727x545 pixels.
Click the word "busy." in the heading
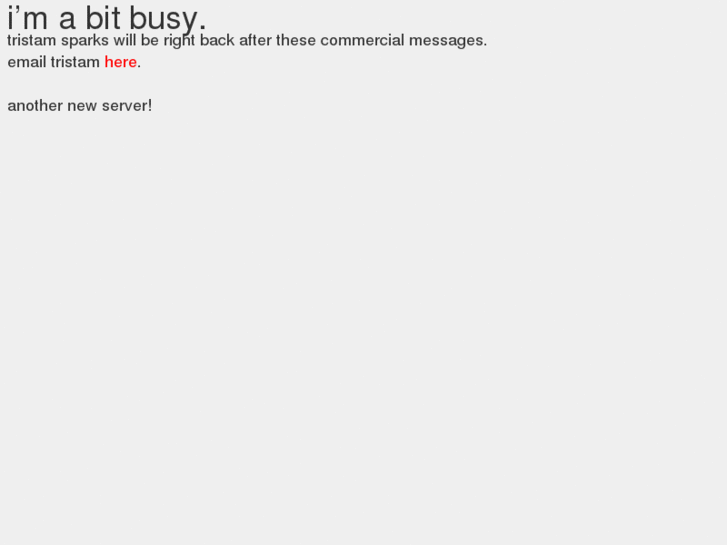point(168,19)
